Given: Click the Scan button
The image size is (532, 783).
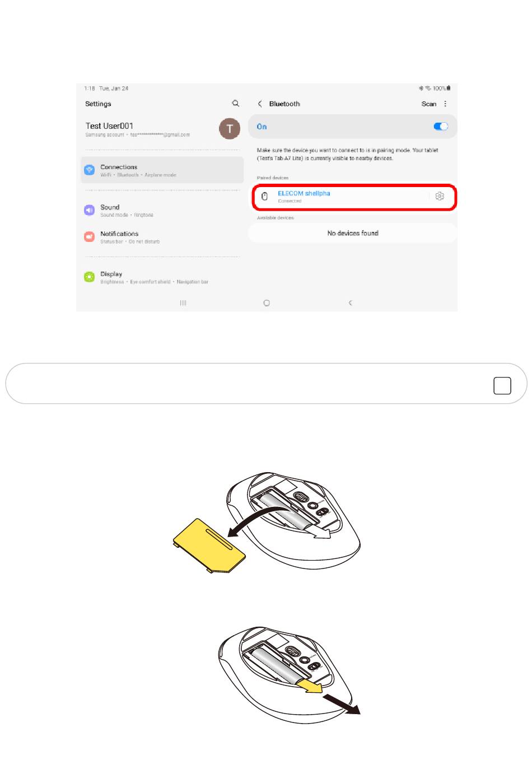Looking at the screenshot, I should tap(429, 104).
